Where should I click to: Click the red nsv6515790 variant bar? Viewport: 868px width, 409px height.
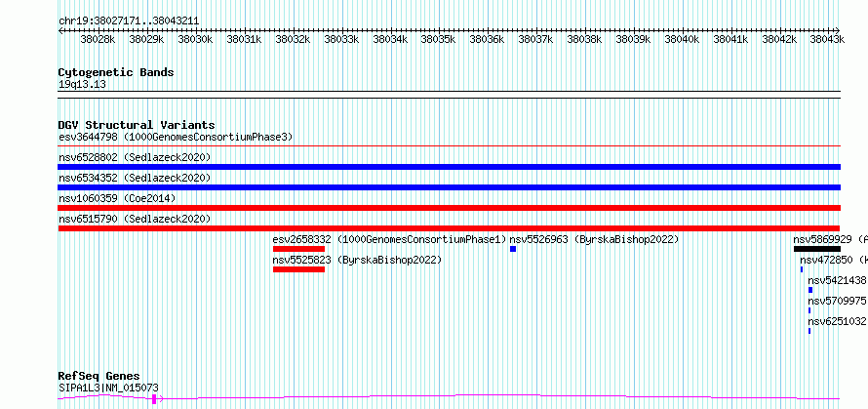(x=449, y=228)
